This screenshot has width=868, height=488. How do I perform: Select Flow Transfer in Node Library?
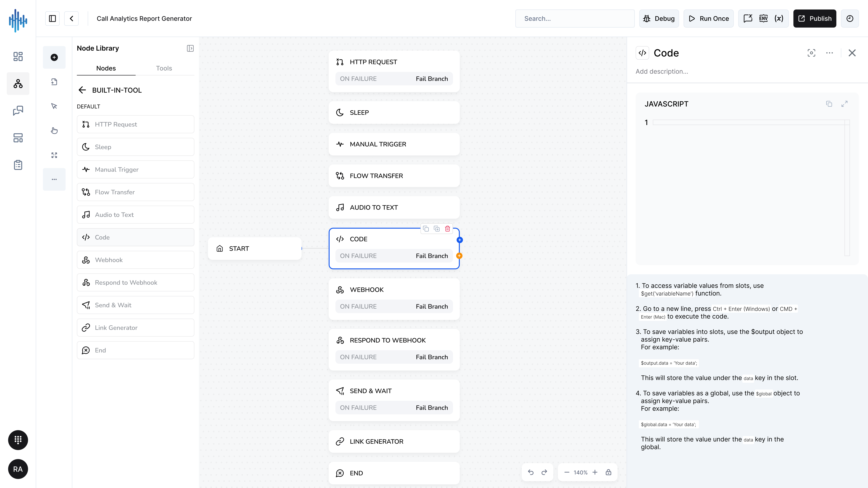[135, 192]
